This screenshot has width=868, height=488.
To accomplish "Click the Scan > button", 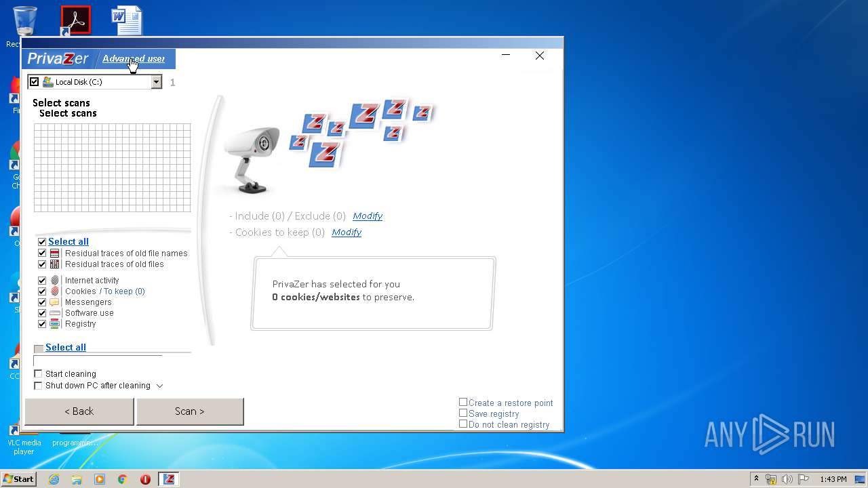I will 190,411.
